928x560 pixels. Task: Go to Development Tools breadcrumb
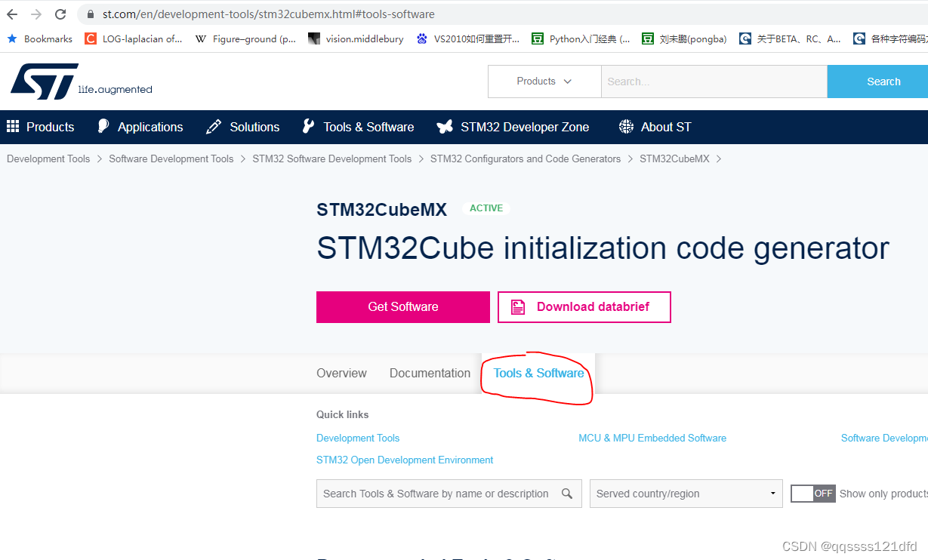[x=48, y=158]
